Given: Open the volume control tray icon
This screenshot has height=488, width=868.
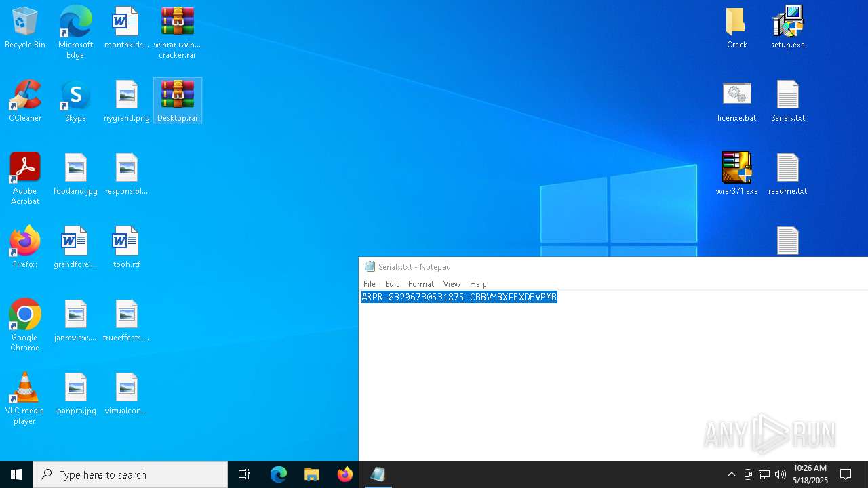Looking at the screenshot, I should tap(781, 474).
